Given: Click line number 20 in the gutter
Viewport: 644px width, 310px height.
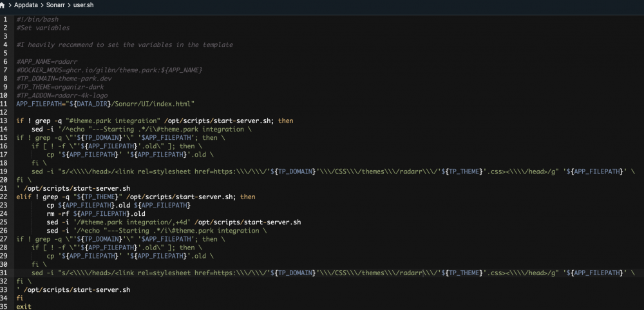Looking at the screenshot, I should click(x=4, y=180).
